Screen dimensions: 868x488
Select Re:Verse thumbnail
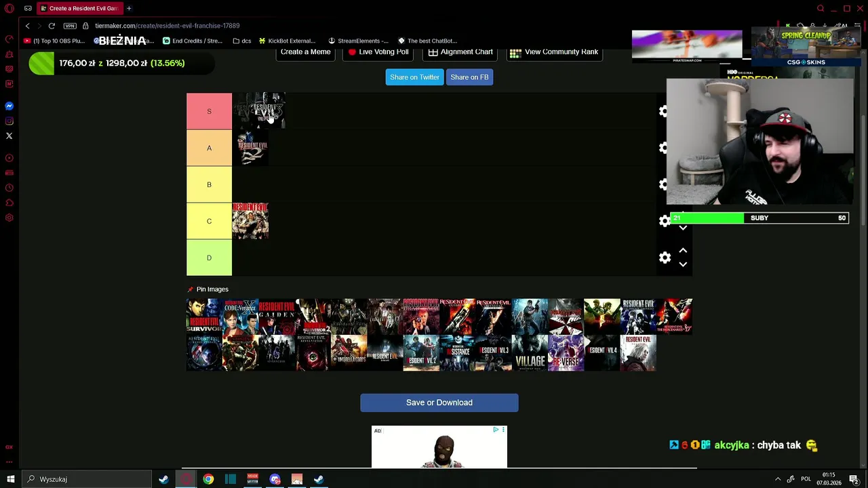pyautogui.click(x=566, y=353)
